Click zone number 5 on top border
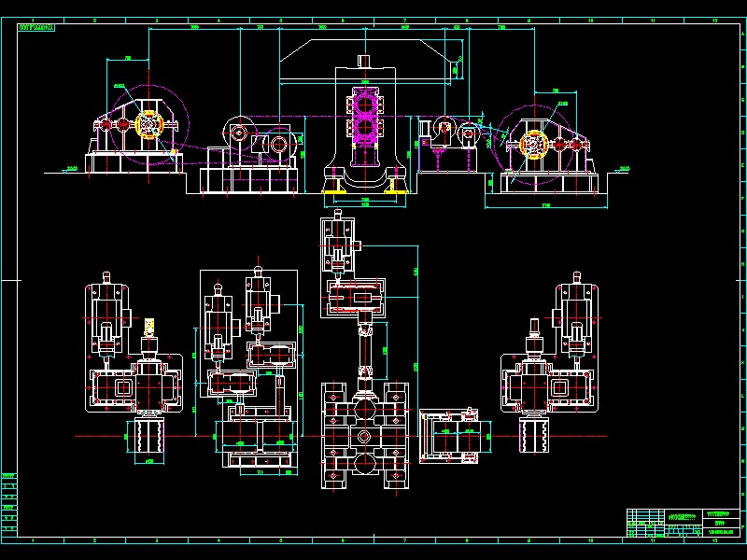 [x=281, y=21]
